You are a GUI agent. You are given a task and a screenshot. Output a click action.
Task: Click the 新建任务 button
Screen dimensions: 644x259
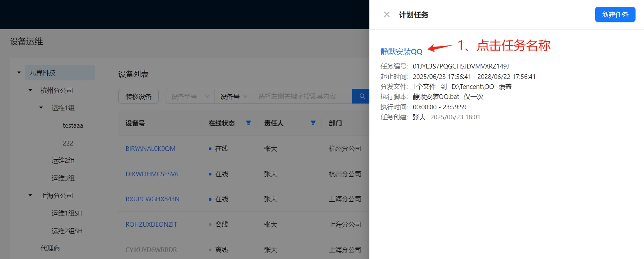click(615, 15)
